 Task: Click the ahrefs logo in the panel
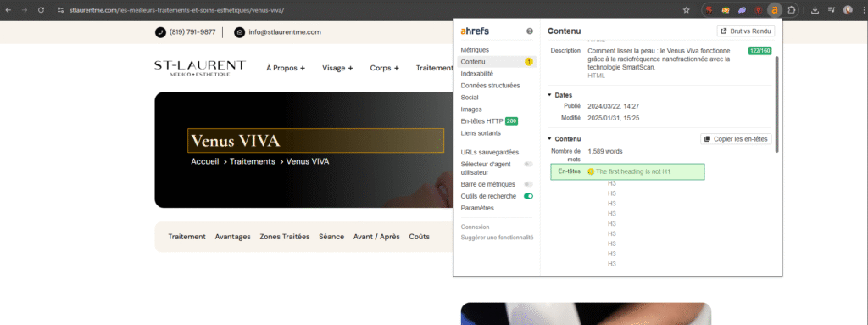point(475,31)
